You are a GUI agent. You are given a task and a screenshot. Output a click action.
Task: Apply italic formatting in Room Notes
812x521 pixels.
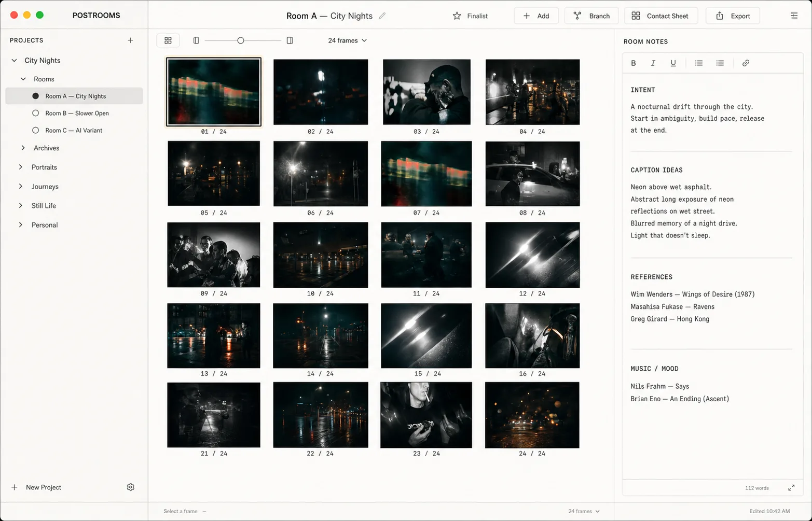pos(653,63)
